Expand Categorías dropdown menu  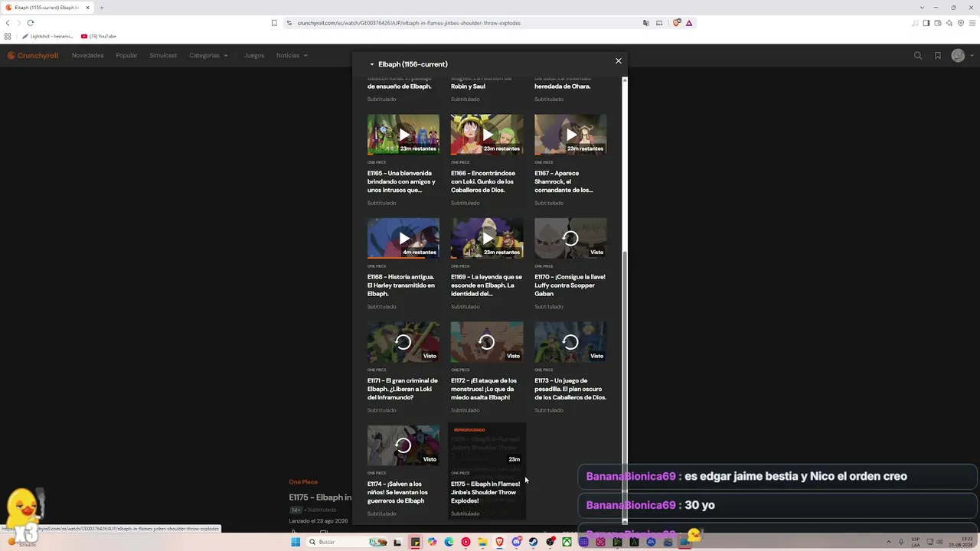tap(208, 55)
